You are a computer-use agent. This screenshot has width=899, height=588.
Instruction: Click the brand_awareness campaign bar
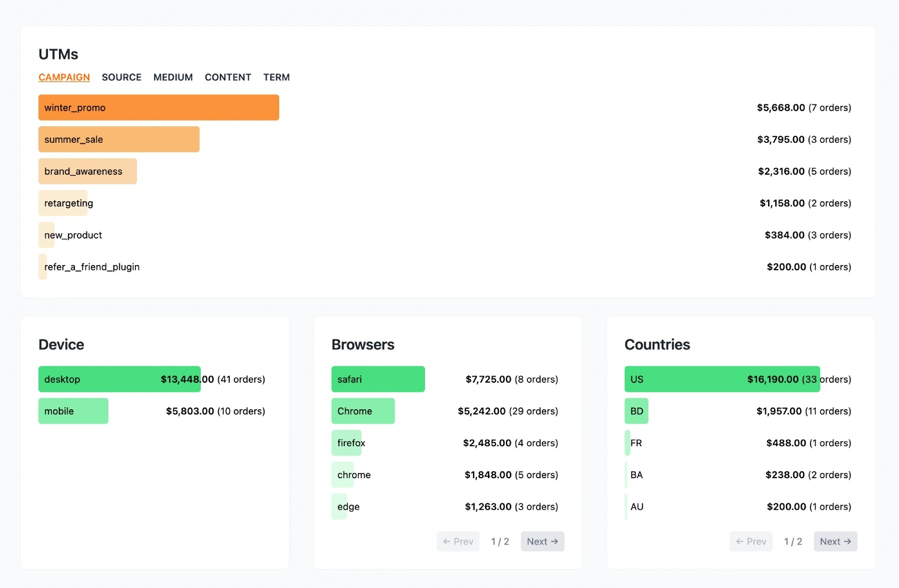[87, 171]
